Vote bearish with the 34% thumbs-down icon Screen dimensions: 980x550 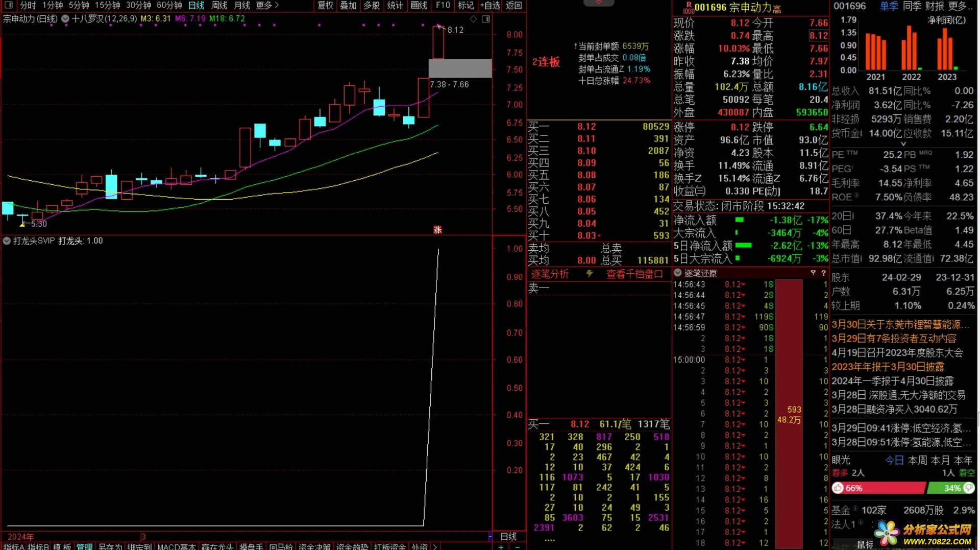pyautogui.click(x=969, y=488)
